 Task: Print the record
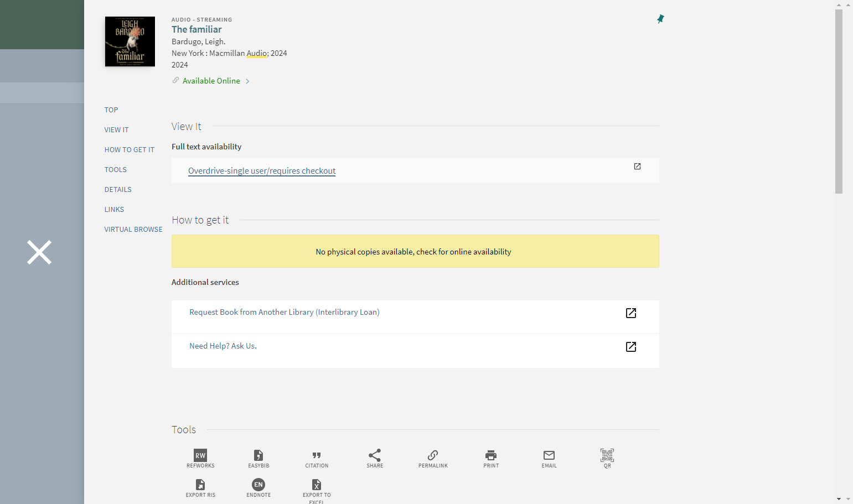tap(491, 459)
